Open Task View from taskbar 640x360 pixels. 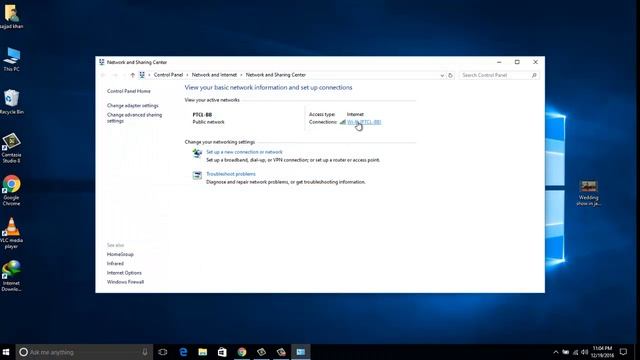163,352
